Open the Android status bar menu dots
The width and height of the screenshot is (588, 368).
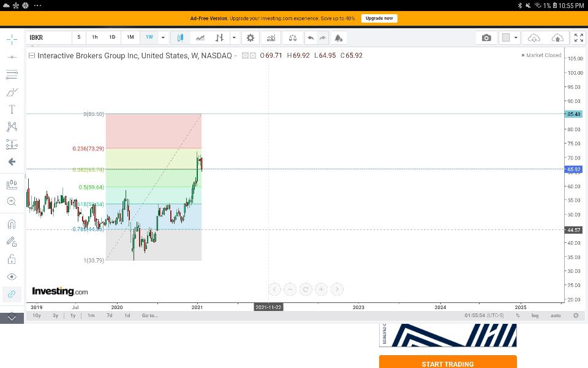[37, 6]
